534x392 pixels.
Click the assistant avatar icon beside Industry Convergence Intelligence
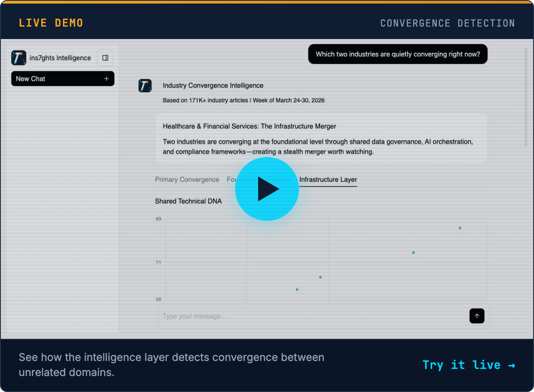[145, 86]
